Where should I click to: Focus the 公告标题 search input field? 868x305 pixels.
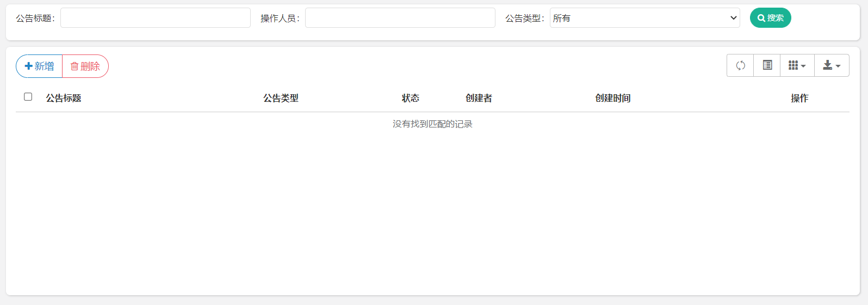click(x=156, y=18)
